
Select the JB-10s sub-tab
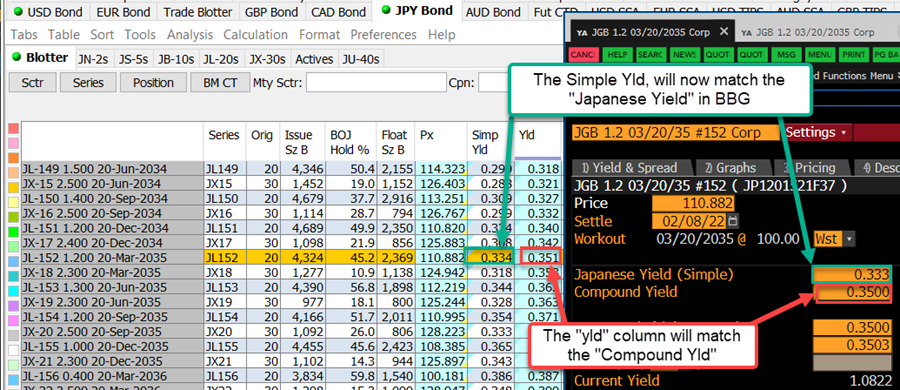176,59
